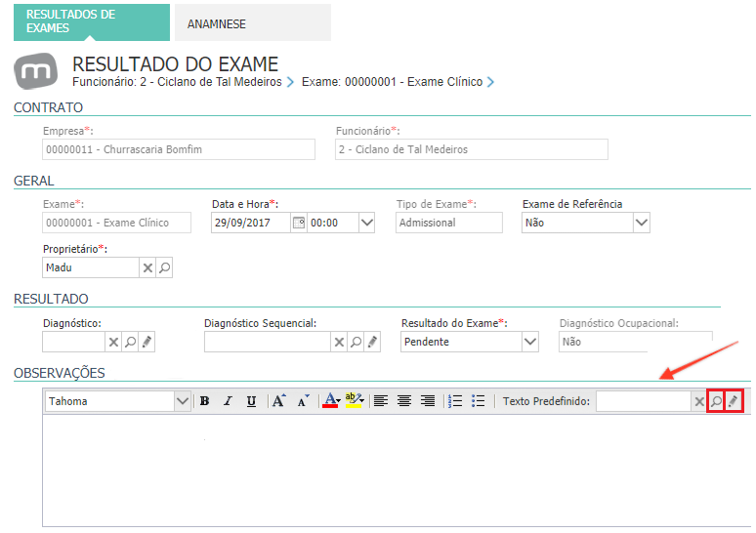The image size is (756, 533).
Task: Toggle underline formatting
Action: (251, 401)
